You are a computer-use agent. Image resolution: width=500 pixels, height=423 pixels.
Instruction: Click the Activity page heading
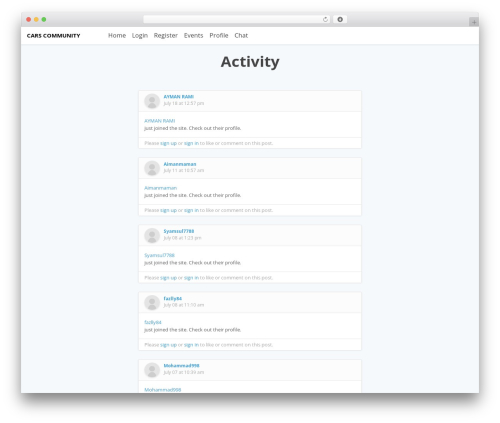point(250,62)
